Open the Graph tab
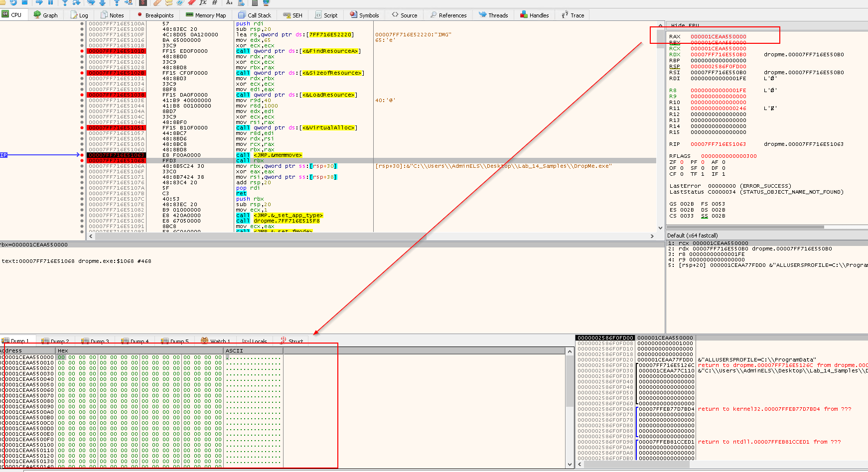The width and height of the screenshot is (868, 472). pos(46,15)
